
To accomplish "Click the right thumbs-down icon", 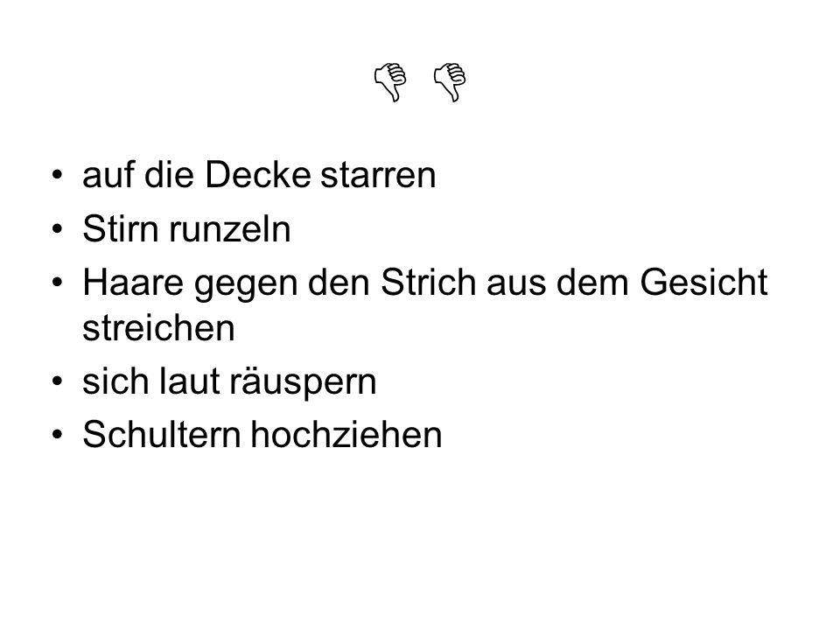I will pyautogui.click(x=450, y=82).
